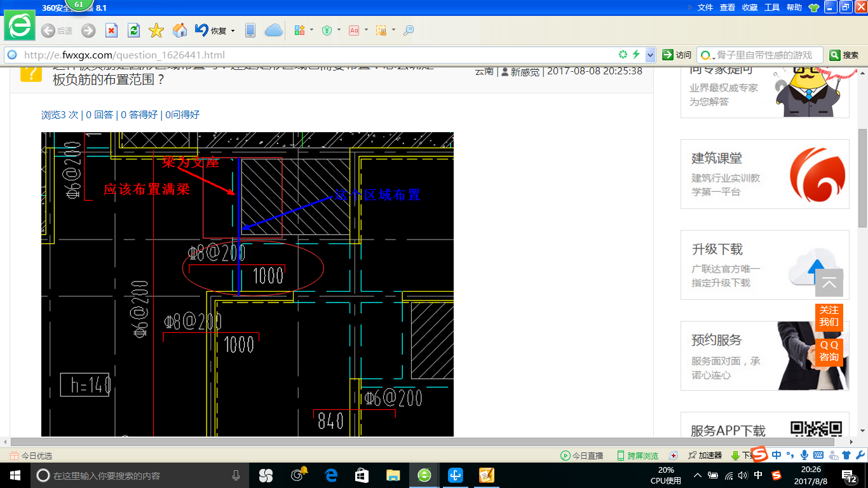Image resolution: width=868 pixels, height=488 pixels.
Task: Click the back-to-top arrow button
Action: (829, 283)
